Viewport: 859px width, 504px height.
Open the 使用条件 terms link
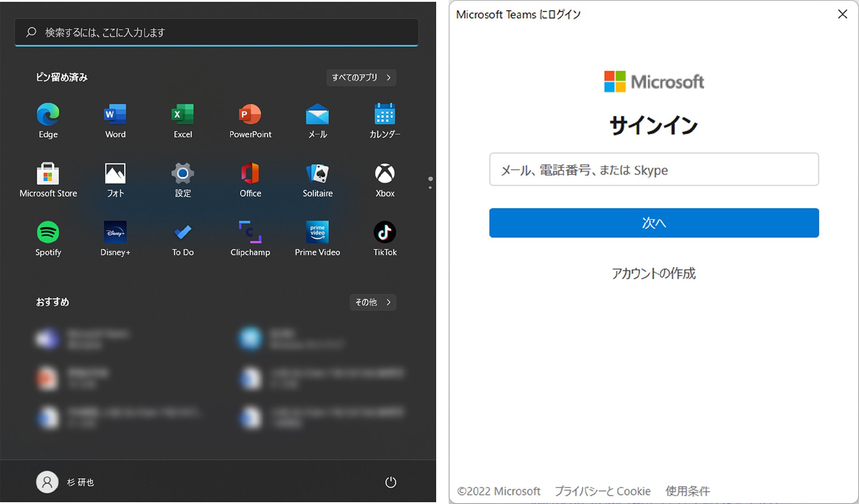pyautogui.click(x=688, y=491)
